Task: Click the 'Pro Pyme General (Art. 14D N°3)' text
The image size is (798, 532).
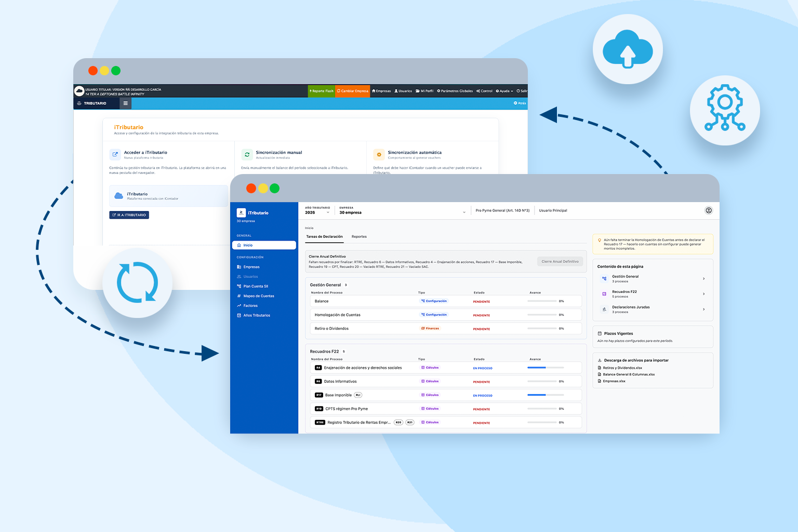Action: (x=502, y=210)
